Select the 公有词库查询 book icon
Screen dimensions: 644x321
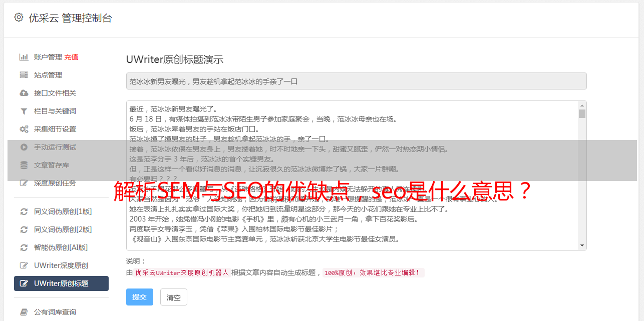coord(24,312)
